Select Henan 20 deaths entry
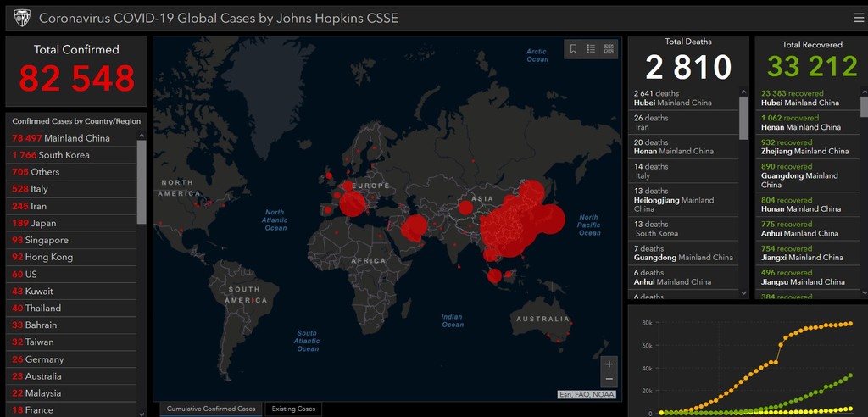The image size is (868, 417). tap(683, 147)
